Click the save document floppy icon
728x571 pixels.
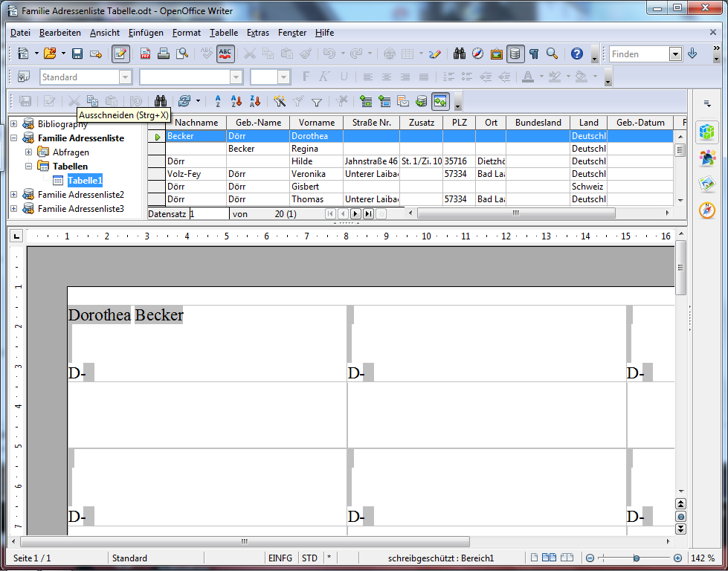pyautogui.click(x=77, y=54)
